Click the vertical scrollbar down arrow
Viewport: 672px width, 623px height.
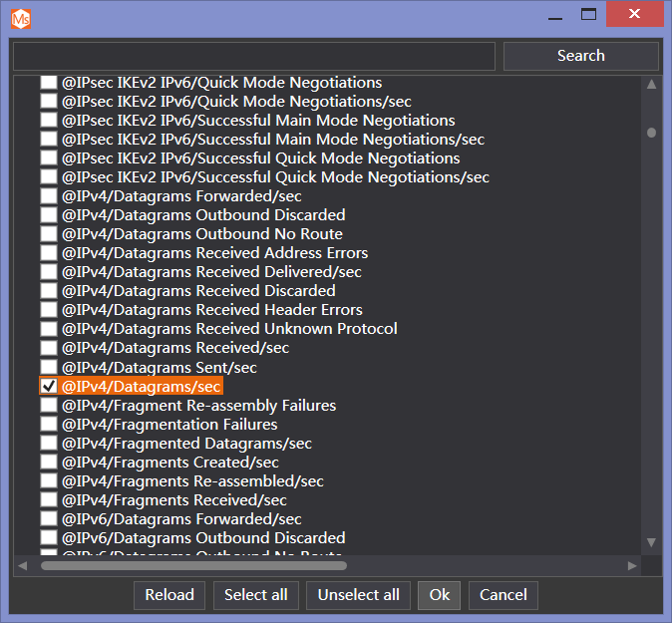tap(651, 542)
